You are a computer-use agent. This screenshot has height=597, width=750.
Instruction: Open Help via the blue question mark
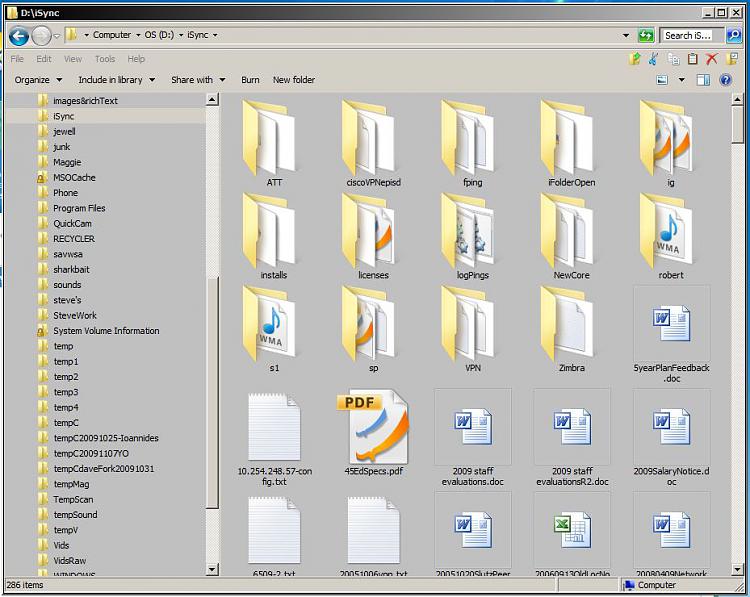726,80
